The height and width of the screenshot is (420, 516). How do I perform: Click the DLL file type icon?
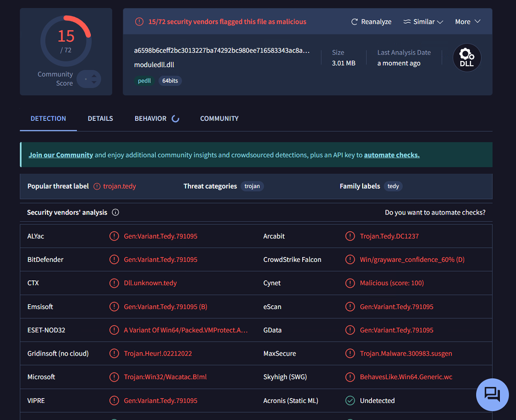(467, 58)
